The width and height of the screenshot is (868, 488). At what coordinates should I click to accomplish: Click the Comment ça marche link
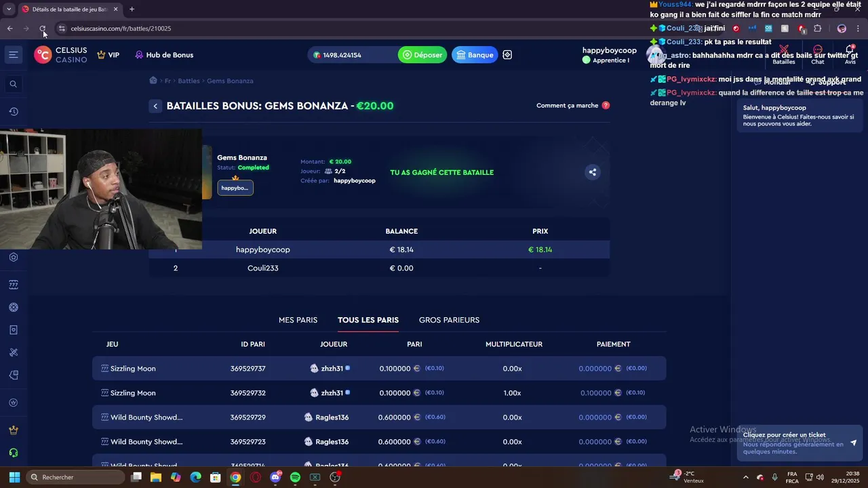point(567,106)
